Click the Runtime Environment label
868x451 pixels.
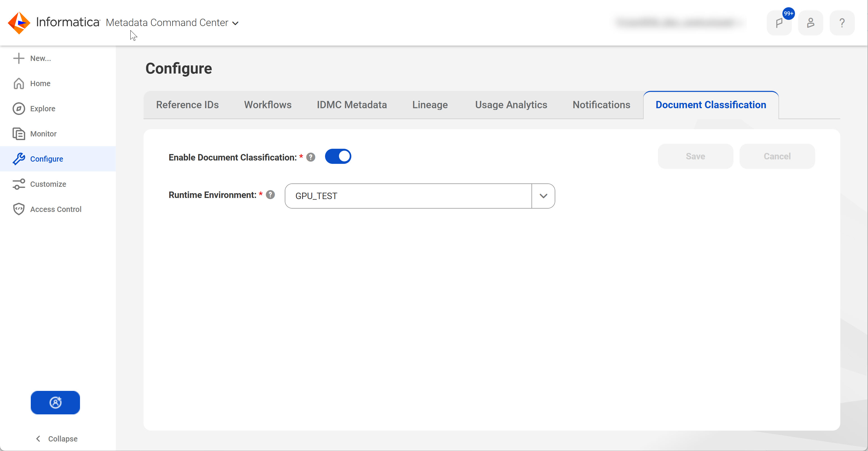tap(212, 195)
